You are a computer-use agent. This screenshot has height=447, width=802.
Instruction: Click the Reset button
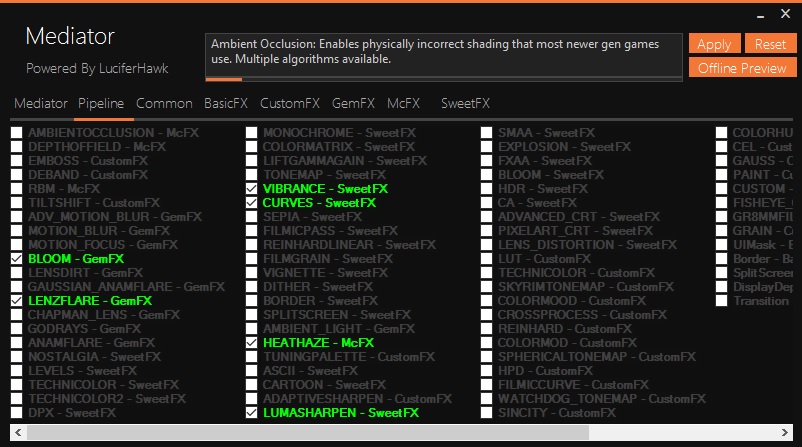tap(770, 44)
